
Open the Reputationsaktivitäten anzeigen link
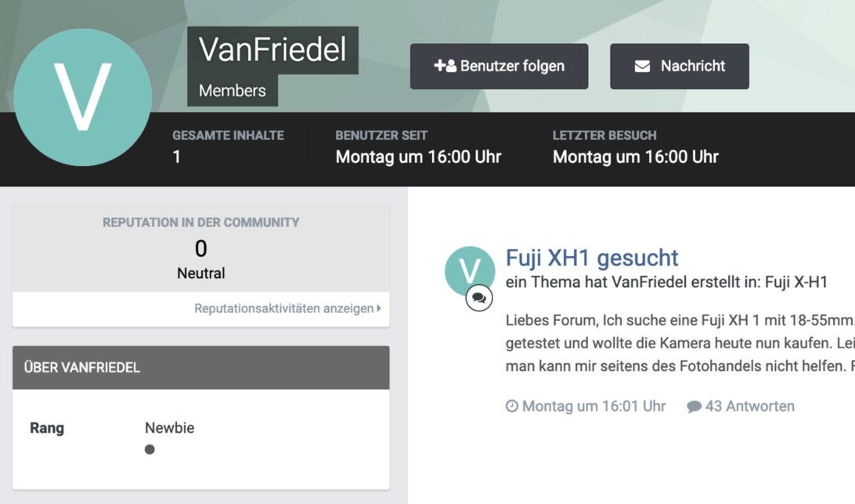(283, 308)
